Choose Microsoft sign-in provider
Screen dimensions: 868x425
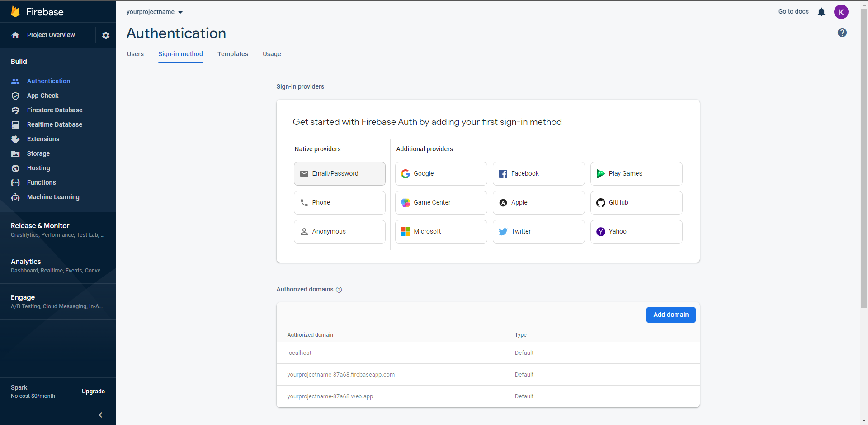441,232
